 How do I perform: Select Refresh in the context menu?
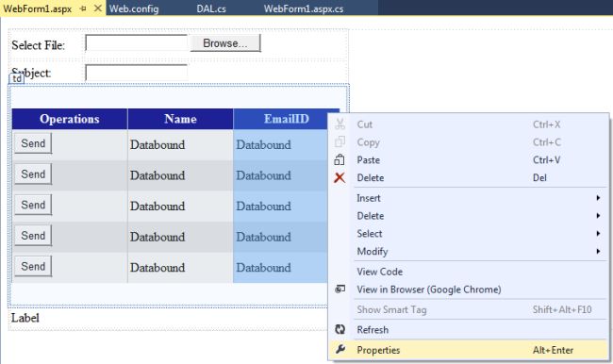coord(468,330)
